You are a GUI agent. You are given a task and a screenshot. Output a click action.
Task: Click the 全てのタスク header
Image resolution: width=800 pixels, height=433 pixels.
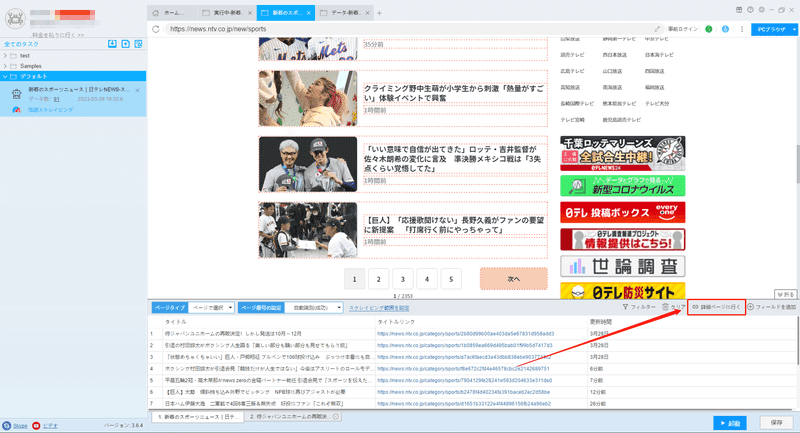click(21, 44)
